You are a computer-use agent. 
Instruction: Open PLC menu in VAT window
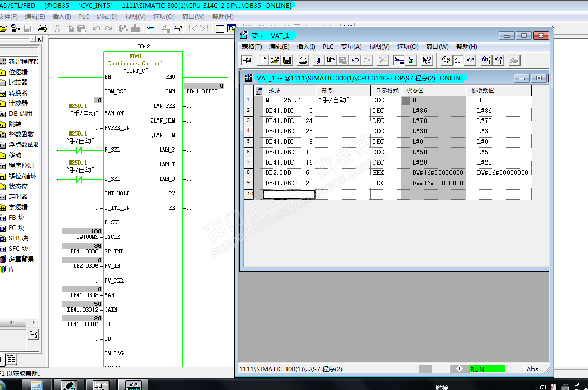pos(328,47)
